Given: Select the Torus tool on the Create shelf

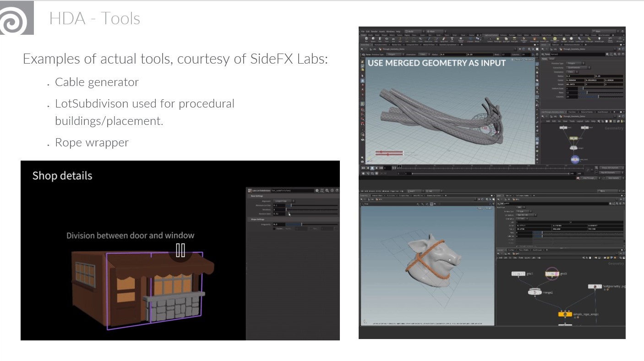Looking at the screenshot, I should [387, 38].
